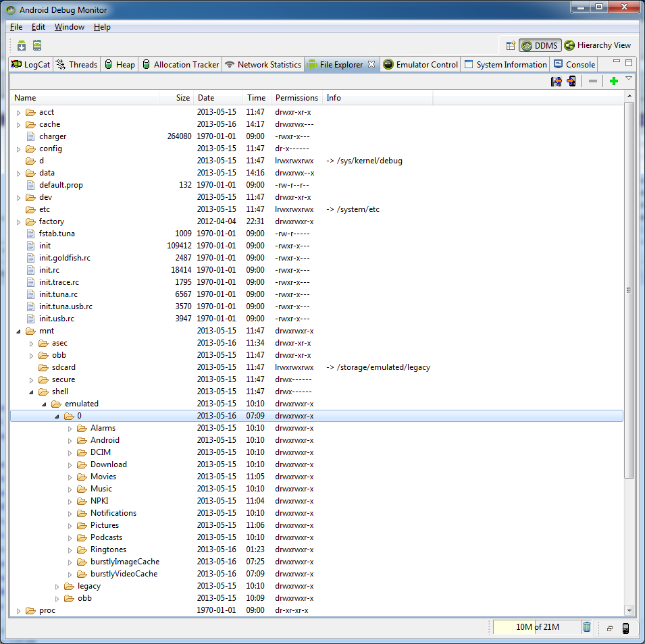Switch to Hierarchy View perspective
This screenshot has width=645, height=644.
[x=598, y=45]
